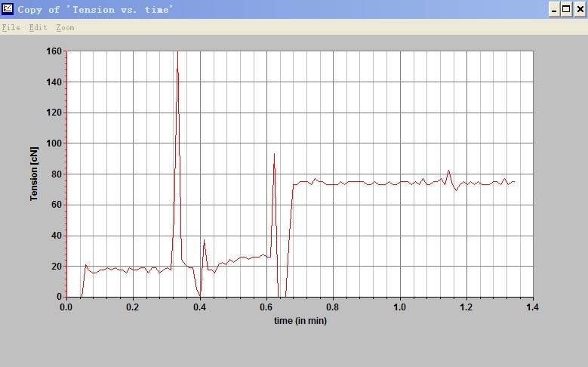The image size is (588, 367).
Task: Open the Edit menu
Action: click(x=38, y=27)
